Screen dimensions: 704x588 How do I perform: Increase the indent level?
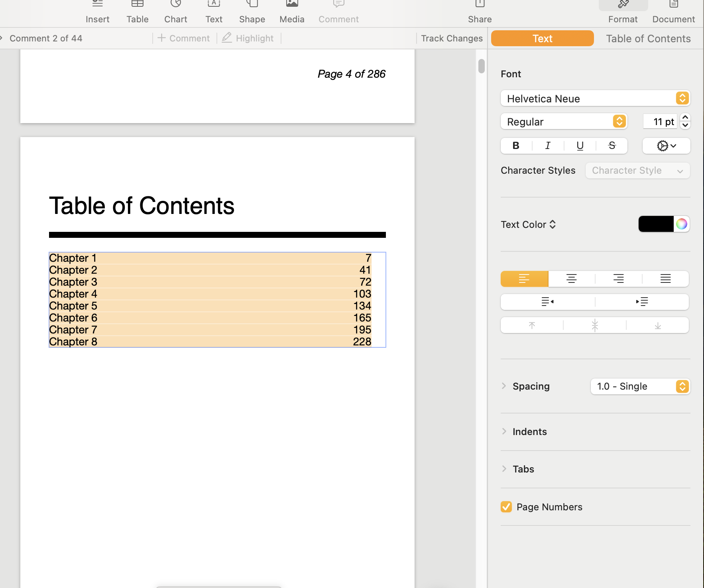(x=642, y=302)
